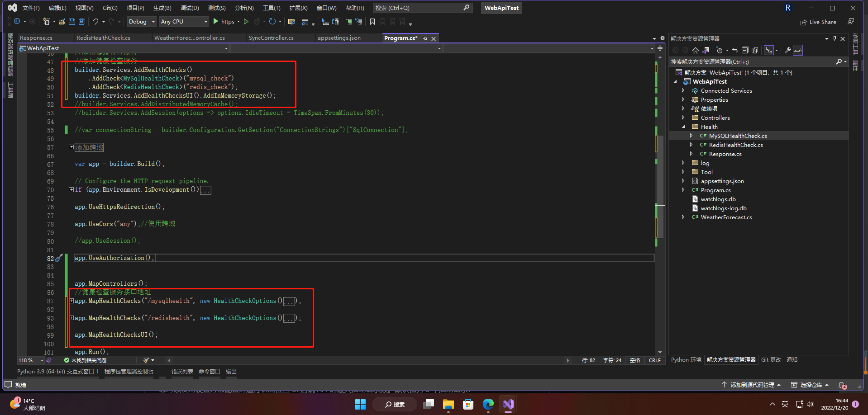Screen dimensions: 868x415
Task: Open Microsoft Edge from the taskbar
Action: pyautogui.click(x=488, y=404)
